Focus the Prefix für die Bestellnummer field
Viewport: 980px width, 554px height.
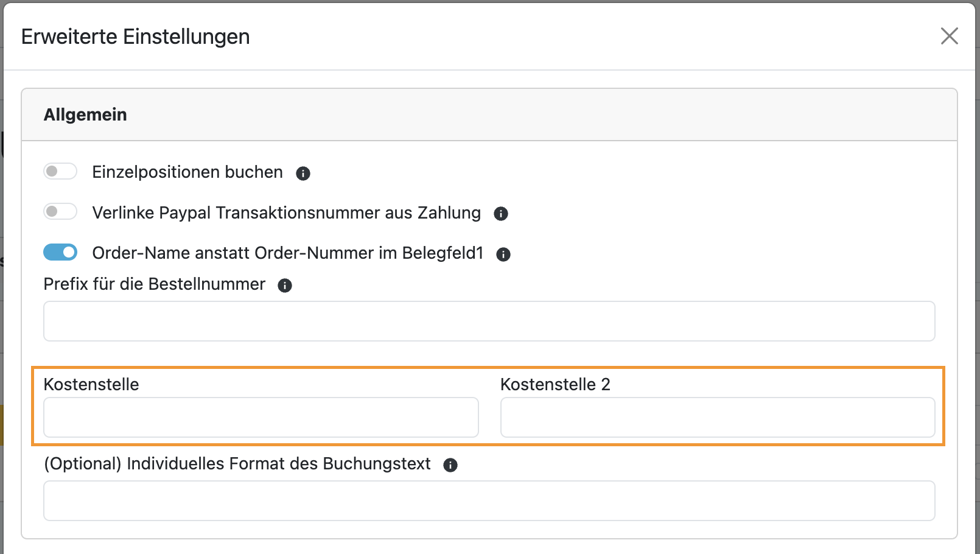[489, 321]
